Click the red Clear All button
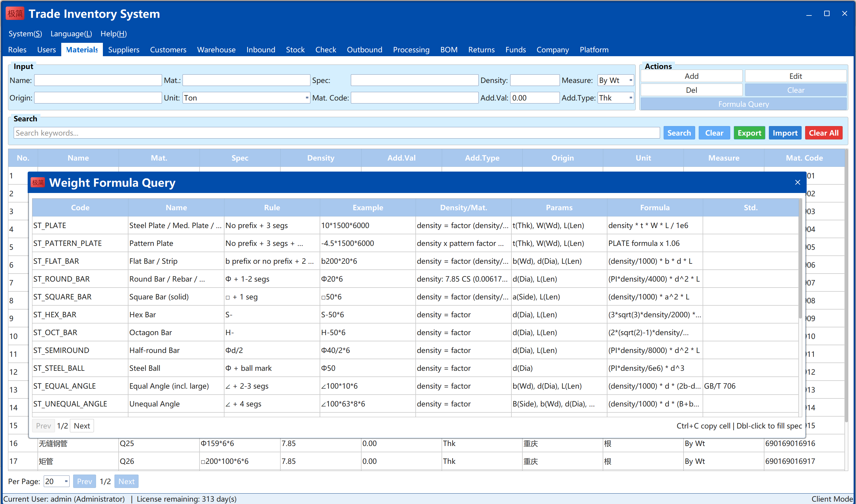This screenshot has height=504, width=856. 823,133
